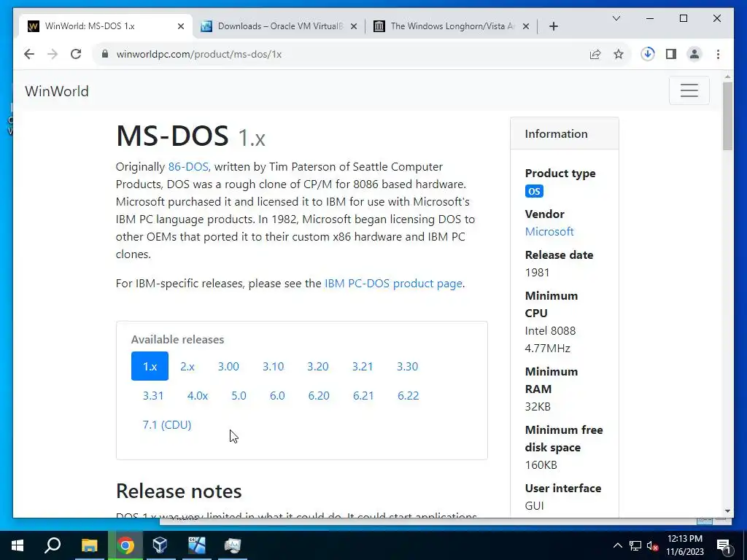Select release 3.21

pyautogui.click(x=363, y=366)
